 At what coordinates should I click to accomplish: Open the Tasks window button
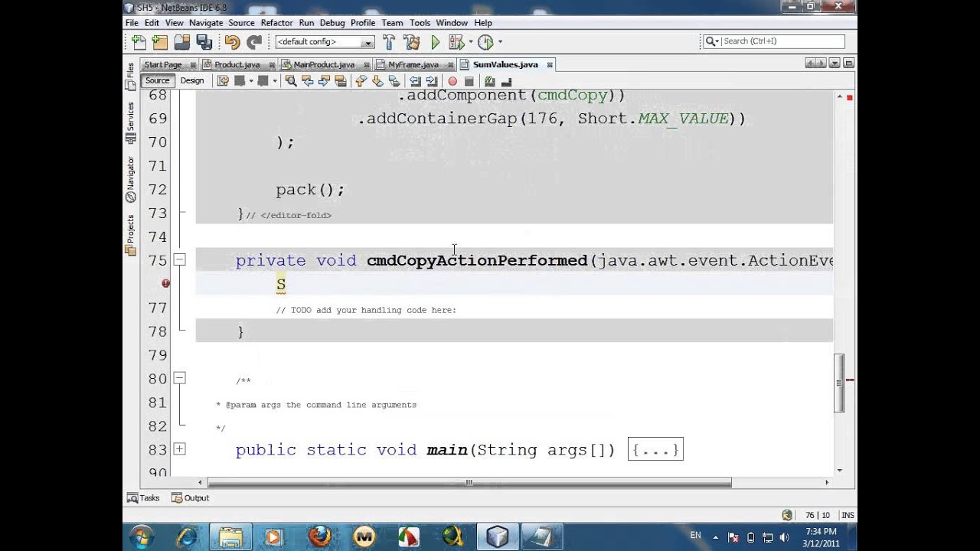point(144,497)
